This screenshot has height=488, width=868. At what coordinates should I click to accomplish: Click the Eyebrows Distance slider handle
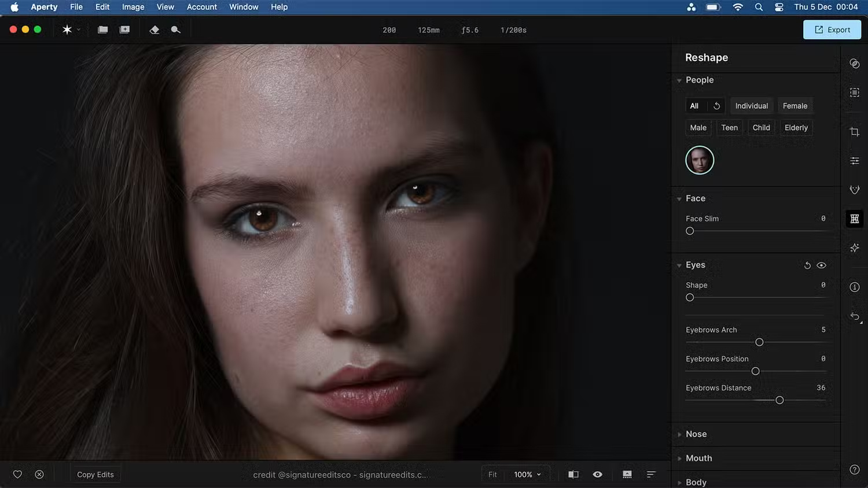(779, 400)
